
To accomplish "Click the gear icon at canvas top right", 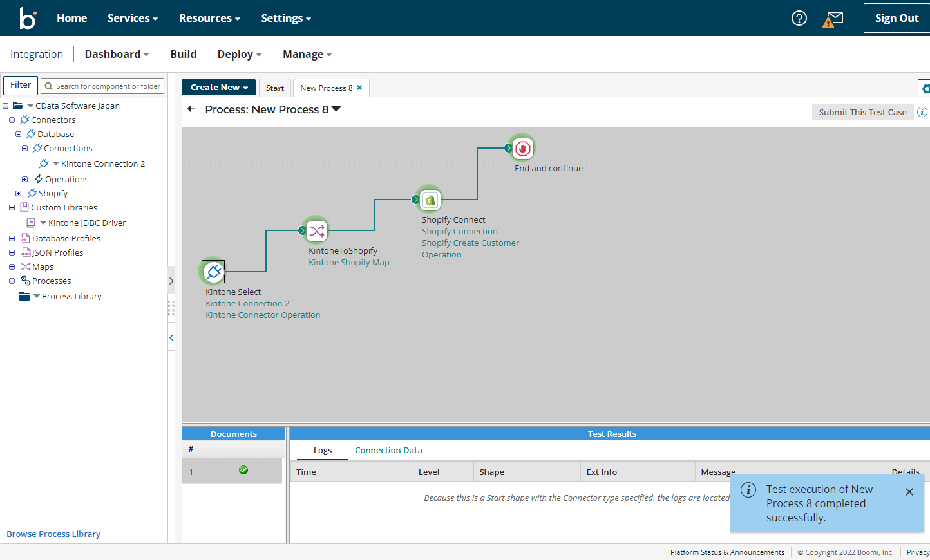I will click(x=925, y=88).
